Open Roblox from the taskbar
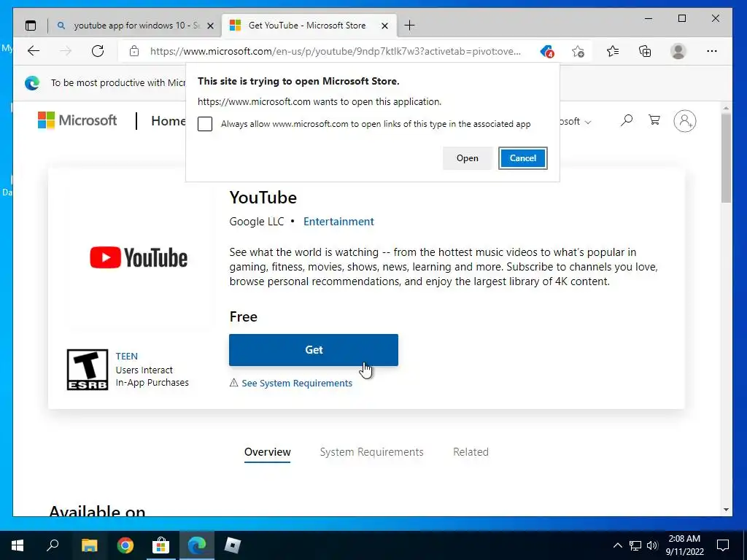 [233, 545]
